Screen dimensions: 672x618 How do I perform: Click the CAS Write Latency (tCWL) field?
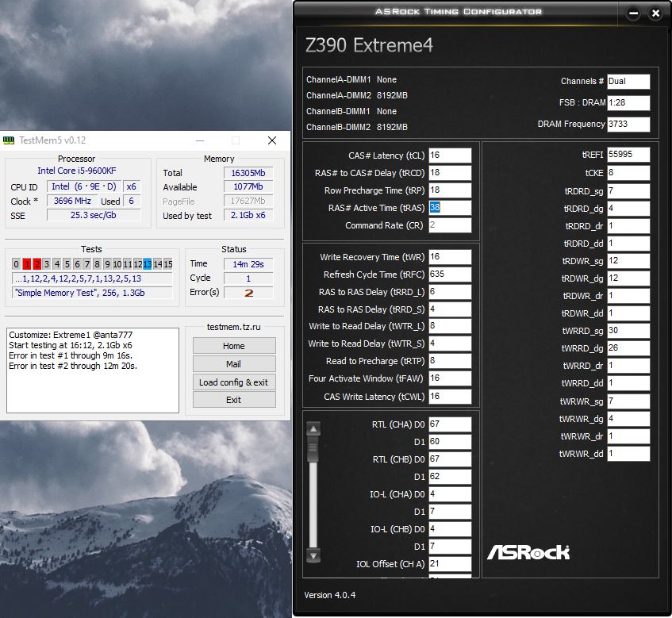(x=450, y=397)
